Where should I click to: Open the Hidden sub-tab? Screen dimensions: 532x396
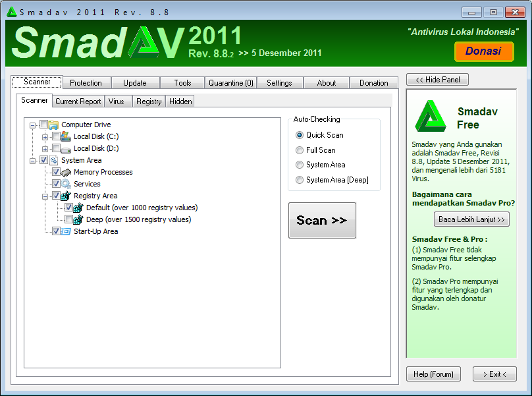point(180,101)
